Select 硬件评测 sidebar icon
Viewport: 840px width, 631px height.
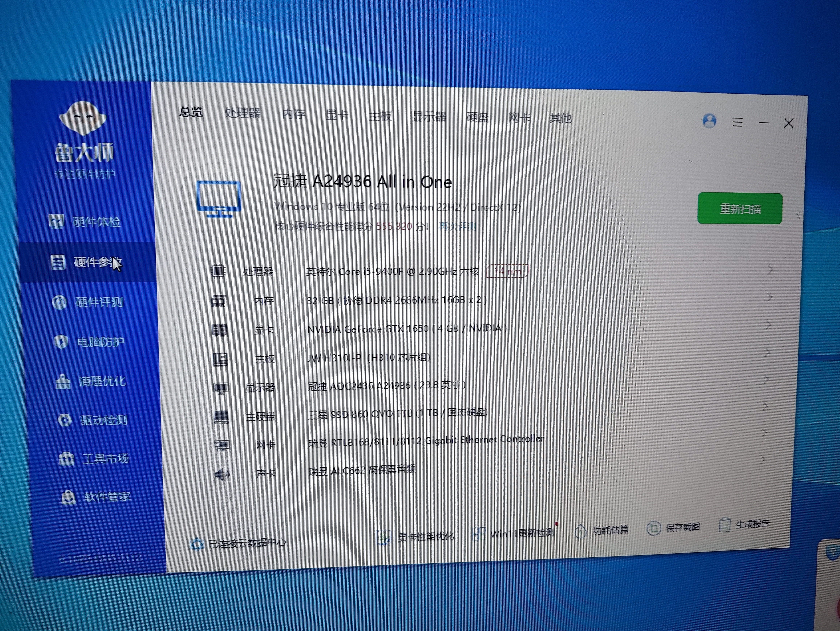tap(59, 302)
